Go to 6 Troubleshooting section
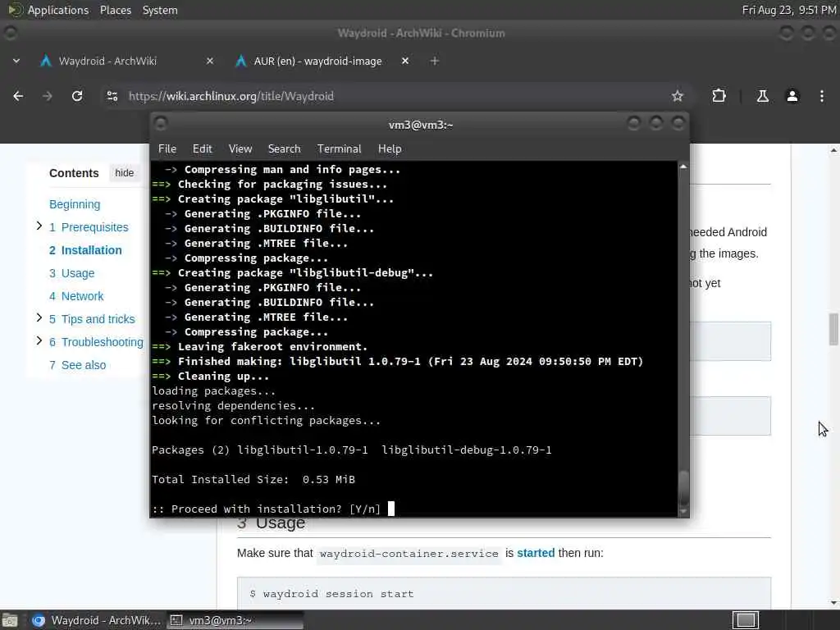840x630 pixels. point(97,342)
